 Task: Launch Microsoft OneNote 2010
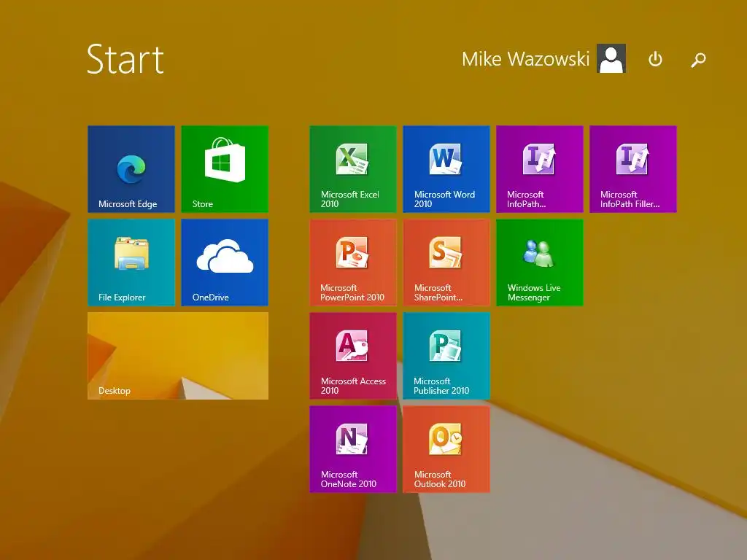pos(353,449)
